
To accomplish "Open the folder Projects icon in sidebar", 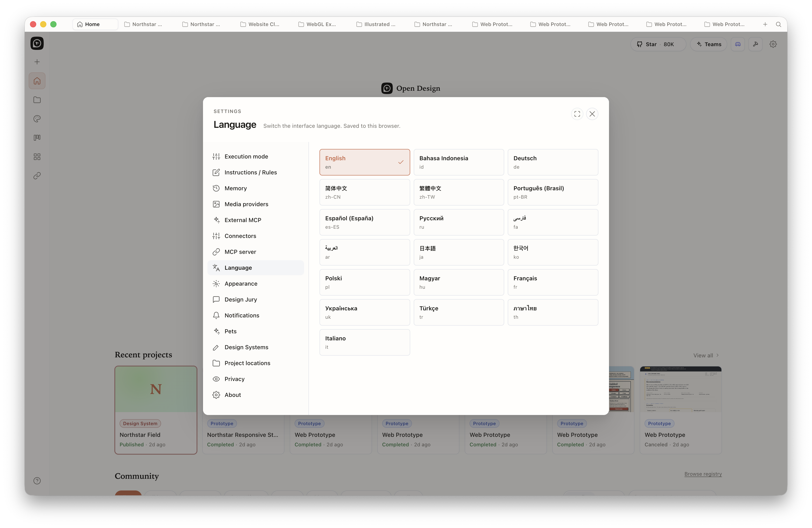I will [x=37, y=100].
